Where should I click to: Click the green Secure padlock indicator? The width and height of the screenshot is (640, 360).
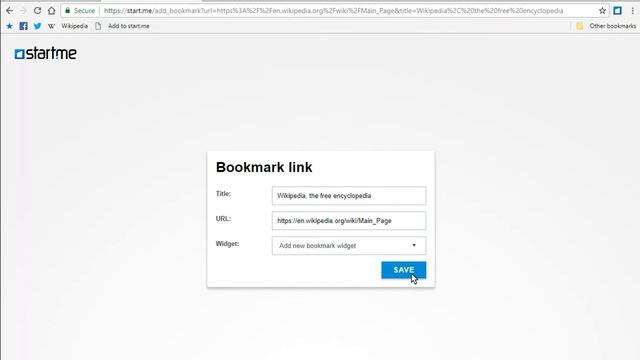[x=80, y=11]
